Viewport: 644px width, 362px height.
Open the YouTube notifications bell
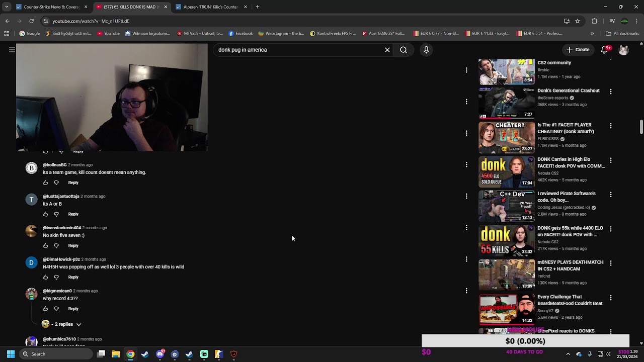tap(605, 50)
